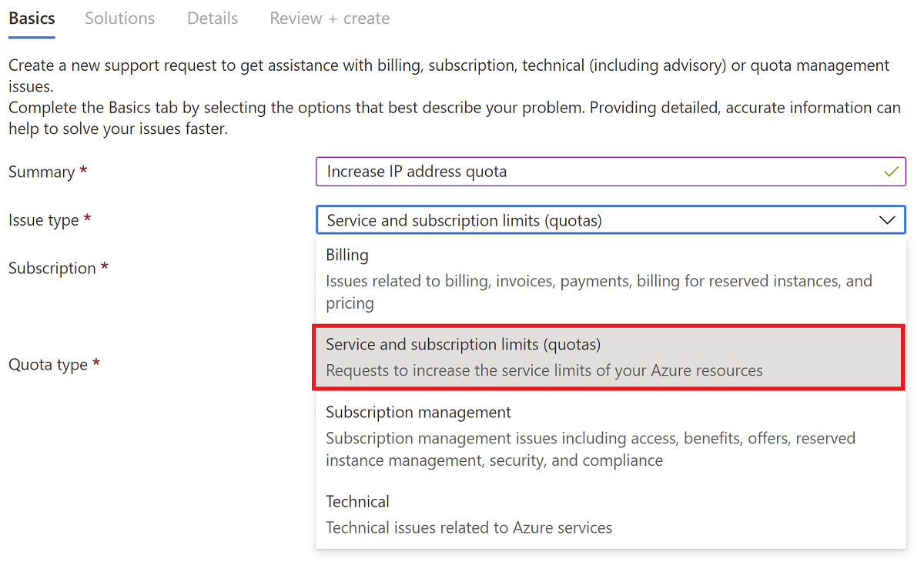Click the "Technical issues related to Azure services" text
924x572 pixels.
469,528
